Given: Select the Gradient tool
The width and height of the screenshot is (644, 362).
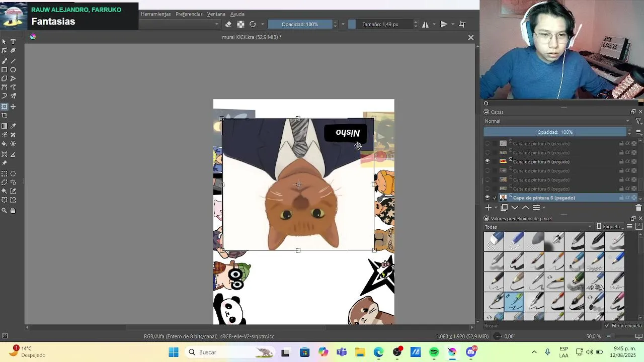Looking at the screenshot, I should tap(5, 126).
